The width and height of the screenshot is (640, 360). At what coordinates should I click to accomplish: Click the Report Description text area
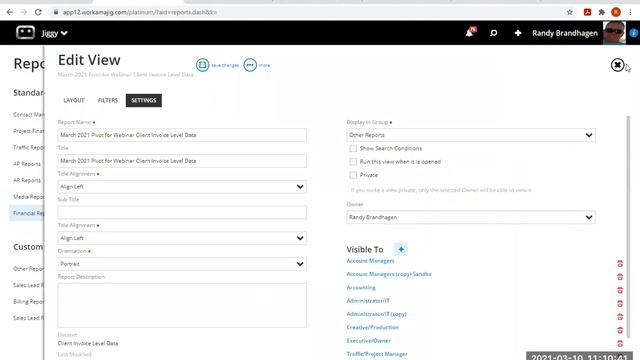(x=182, y=305)
